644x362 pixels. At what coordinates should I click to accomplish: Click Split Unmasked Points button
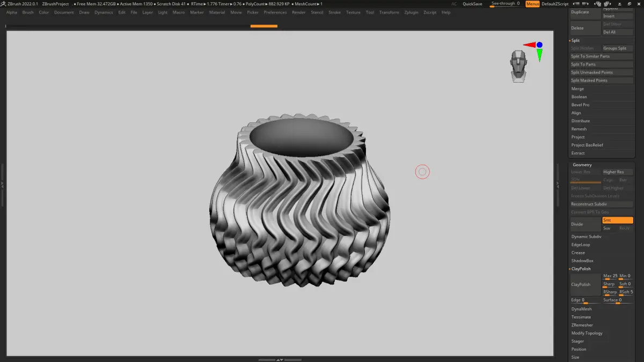(602, 72)
